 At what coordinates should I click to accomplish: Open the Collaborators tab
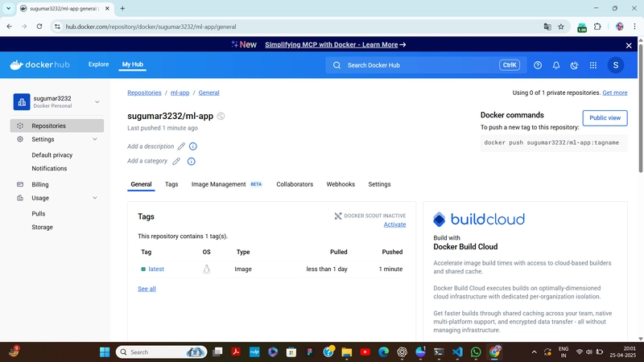pyautogui.click(x=295, y=184)
